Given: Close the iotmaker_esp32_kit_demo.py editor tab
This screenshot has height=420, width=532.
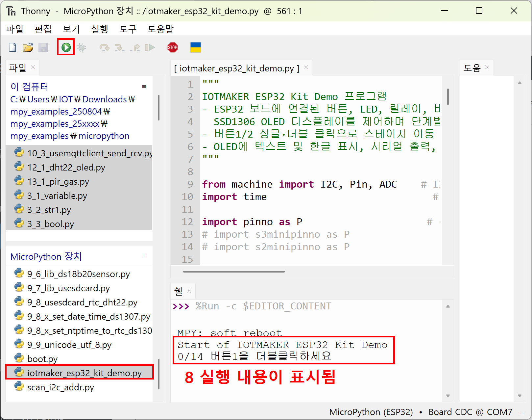Looking at the screenshot, I should tap(306, 67).
